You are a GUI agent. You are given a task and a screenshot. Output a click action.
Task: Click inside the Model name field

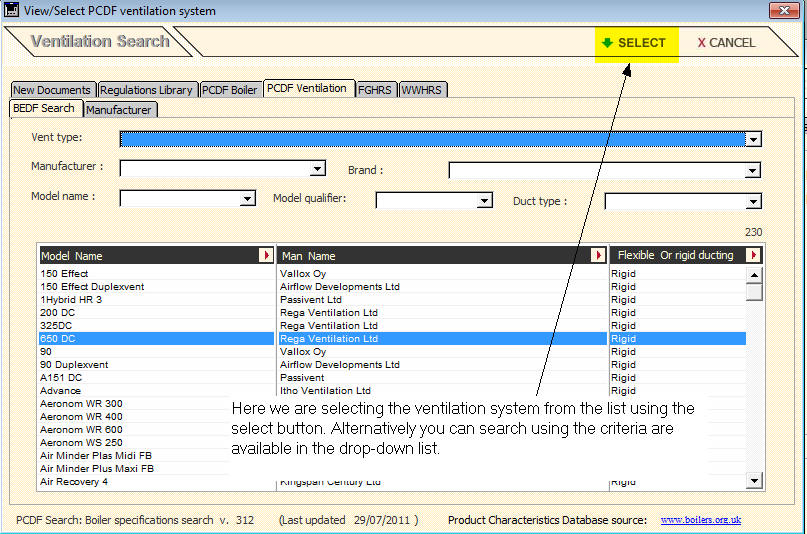[x=180, y=199]
